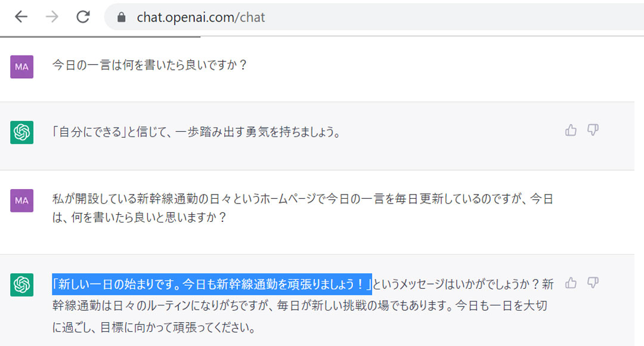Thumbs up the second ChatGPT reply

(571, 283)
